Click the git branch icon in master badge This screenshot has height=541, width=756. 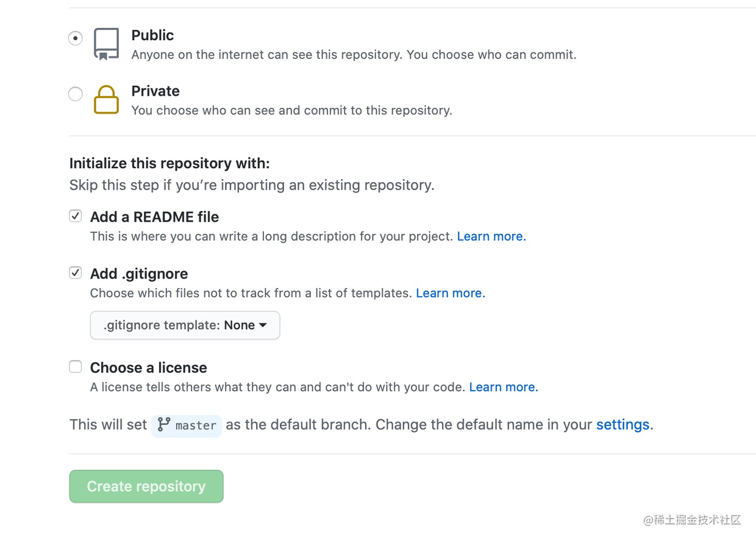[x=162, y=426]
